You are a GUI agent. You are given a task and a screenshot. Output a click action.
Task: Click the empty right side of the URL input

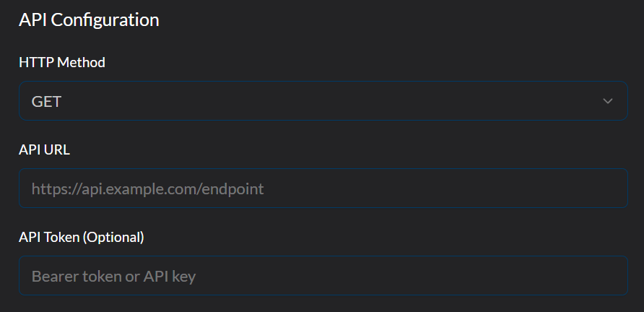(x=505, y=188)
